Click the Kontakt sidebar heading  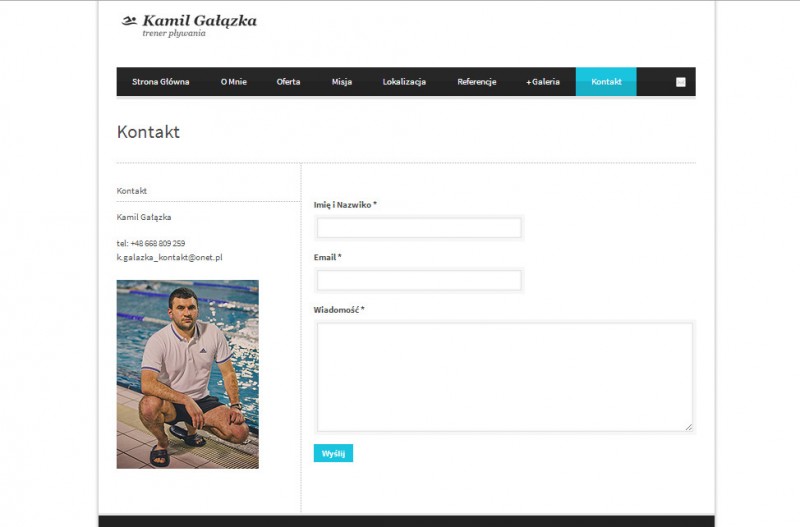coord(132,190)
